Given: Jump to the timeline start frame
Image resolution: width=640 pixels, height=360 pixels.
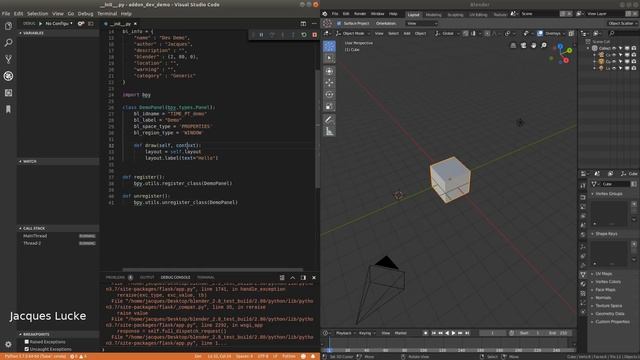Looking at the screenshot, I should coord(433,333).
